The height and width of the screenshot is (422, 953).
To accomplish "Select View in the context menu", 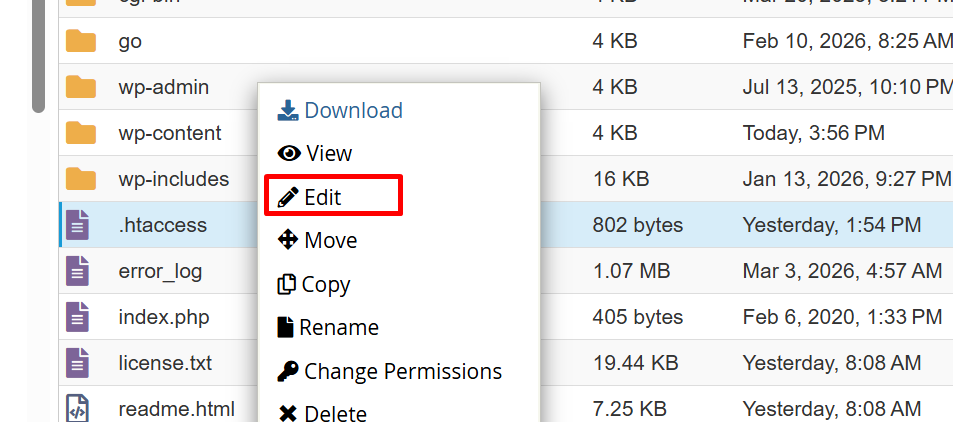I will pyautogui.click(x=315, y=153).
